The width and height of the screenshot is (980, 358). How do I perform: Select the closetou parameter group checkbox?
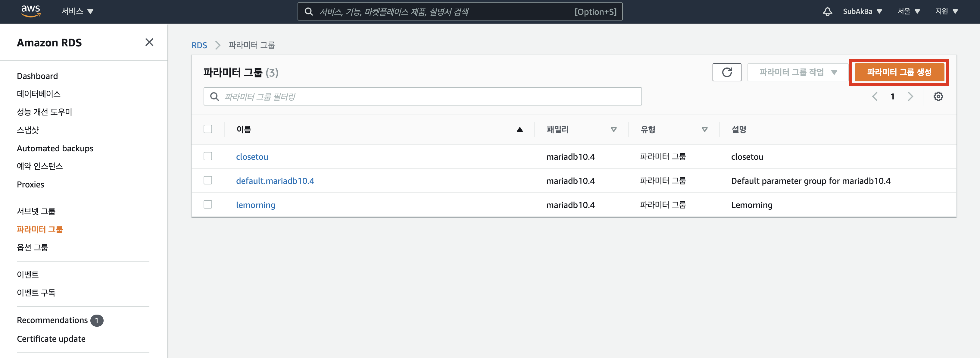(208, 156)
